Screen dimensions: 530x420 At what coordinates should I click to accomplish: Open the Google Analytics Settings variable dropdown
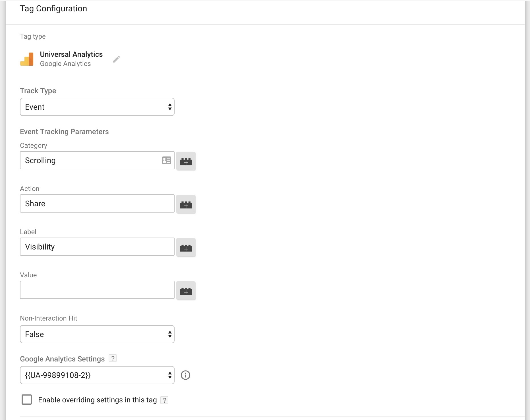[97, 375]
